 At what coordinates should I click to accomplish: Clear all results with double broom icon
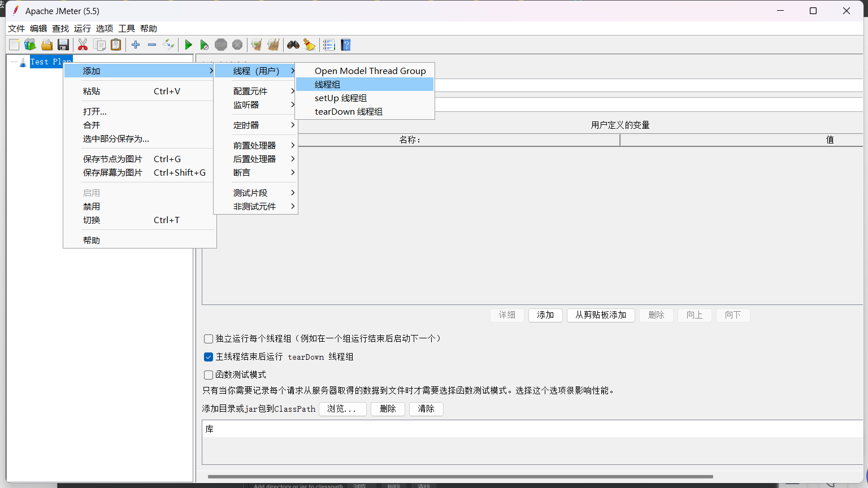(x=274, y=45)
